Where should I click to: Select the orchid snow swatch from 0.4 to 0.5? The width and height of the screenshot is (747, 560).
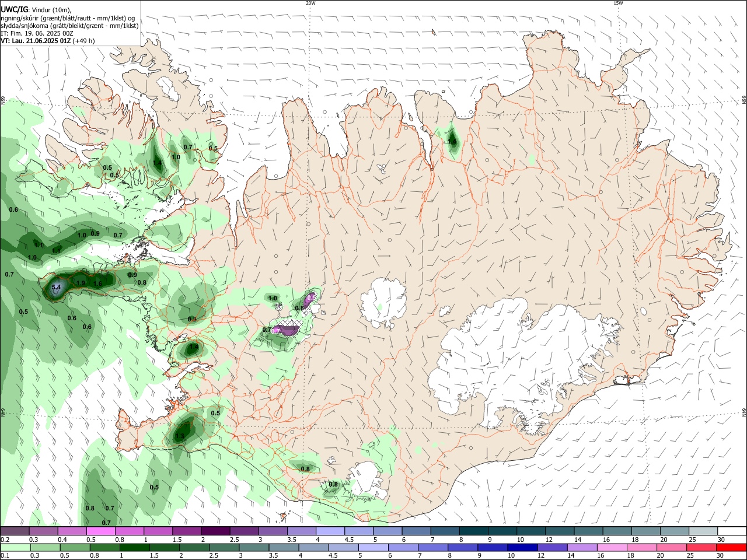pos(72,531)
